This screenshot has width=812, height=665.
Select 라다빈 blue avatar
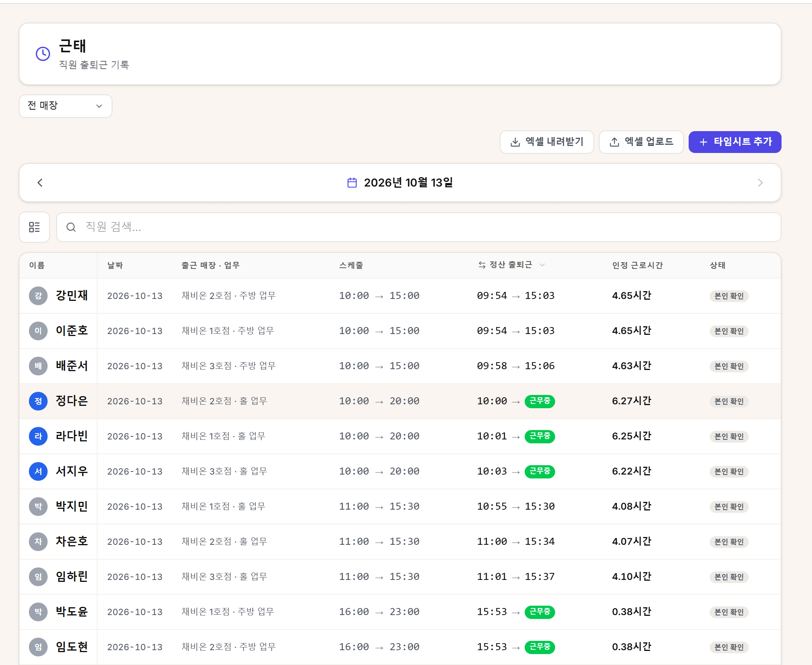[38, 436]
